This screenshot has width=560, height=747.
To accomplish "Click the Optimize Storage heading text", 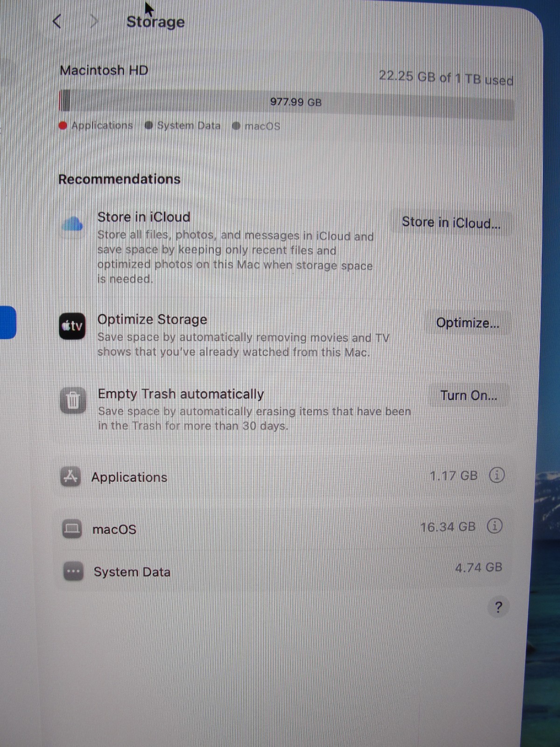I will point(152,319).
